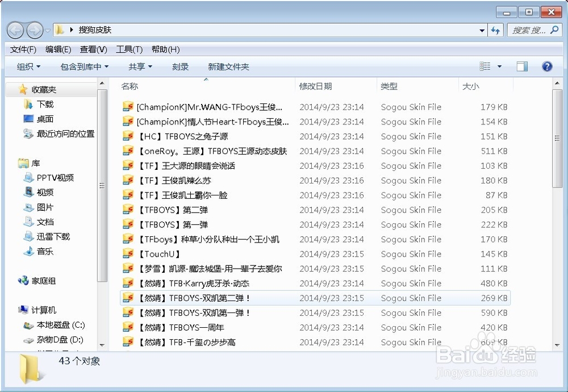Open the 文件(F) menu

23,49
